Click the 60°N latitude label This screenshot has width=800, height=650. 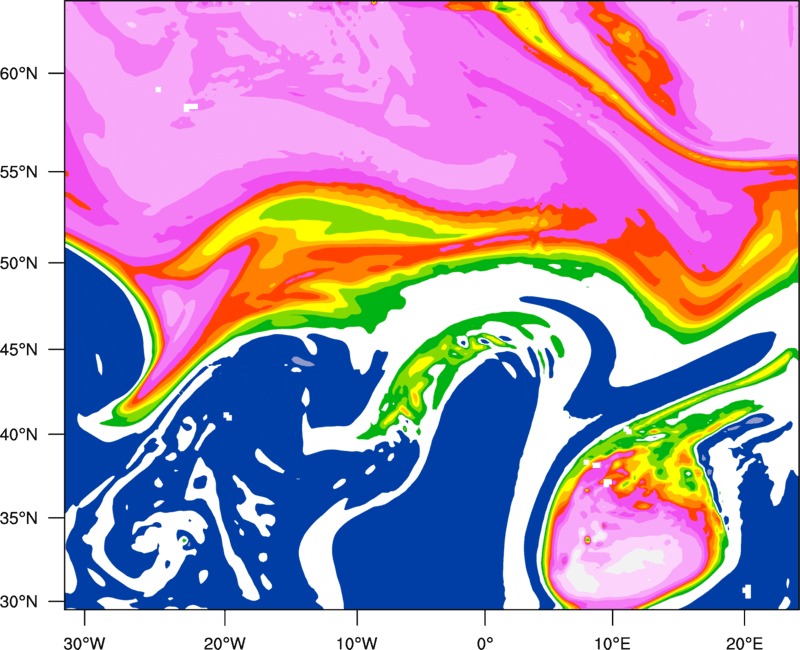point(19,73)
